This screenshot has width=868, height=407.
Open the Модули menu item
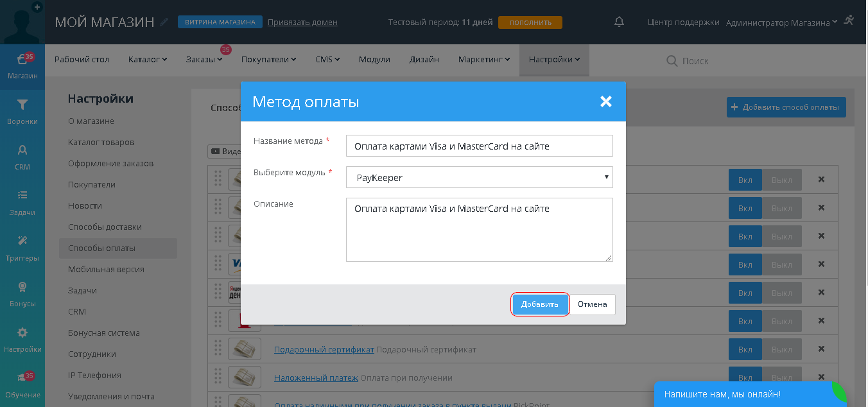[x=374, y=60]
